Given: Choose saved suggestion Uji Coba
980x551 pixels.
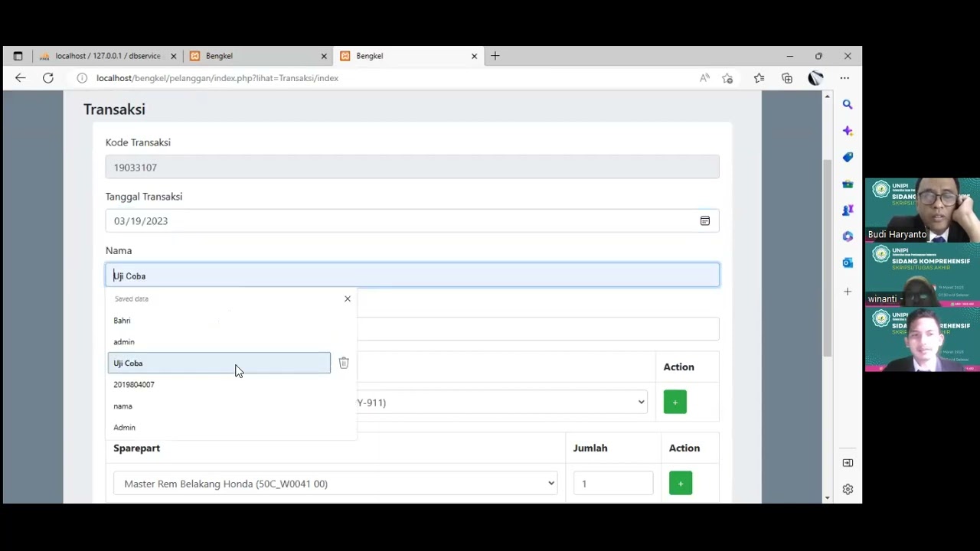Looking at the screenshot, I should pos(219,363).
